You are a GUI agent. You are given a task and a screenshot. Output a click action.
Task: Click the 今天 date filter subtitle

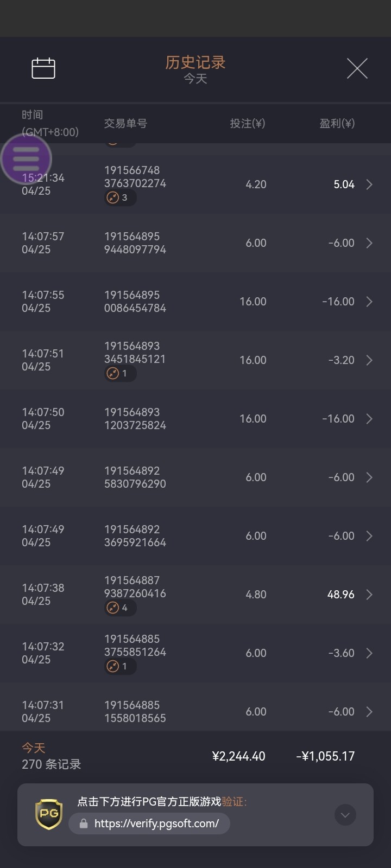(195, 79)
